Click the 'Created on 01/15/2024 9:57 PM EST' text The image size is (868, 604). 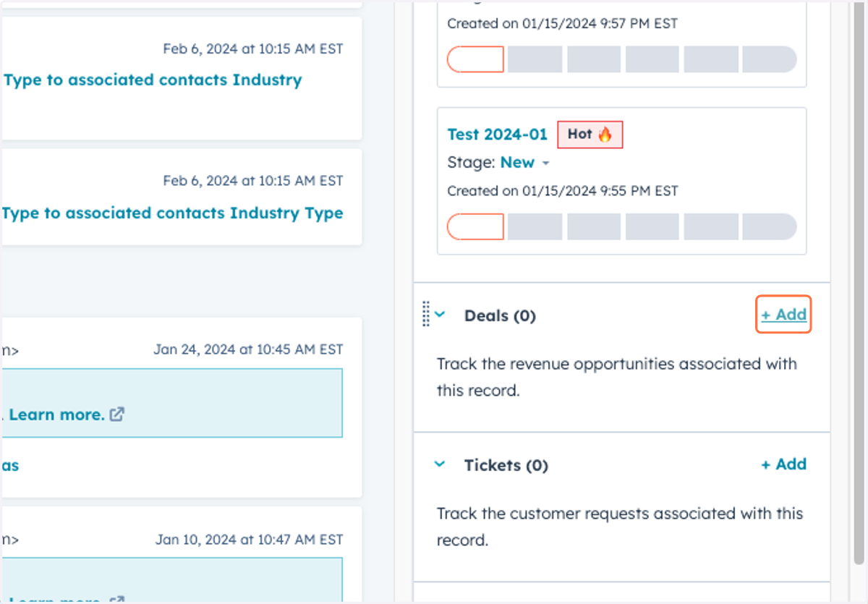563,23
